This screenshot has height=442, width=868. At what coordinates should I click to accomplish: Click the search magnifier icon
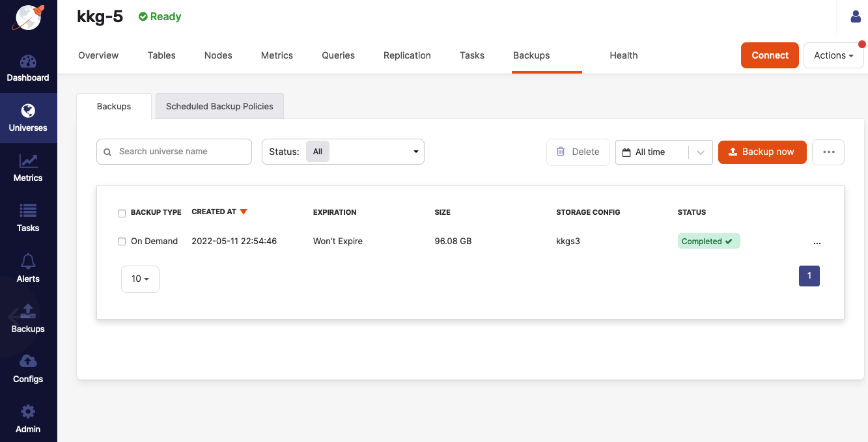108,152
